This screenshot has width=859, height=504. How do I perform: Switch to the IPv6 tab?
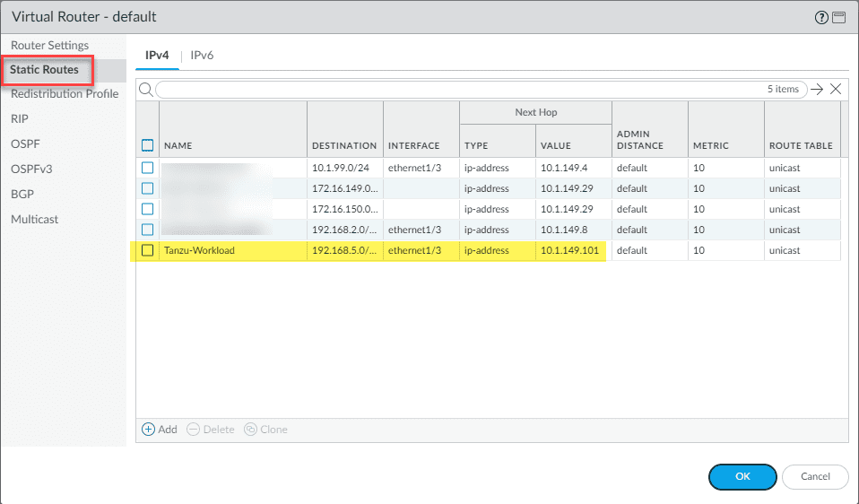pos(202,56)
